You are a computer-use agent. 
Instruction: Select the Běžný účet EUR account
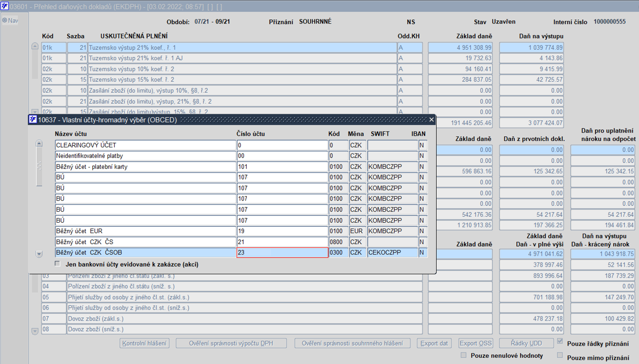click(145, 231)
